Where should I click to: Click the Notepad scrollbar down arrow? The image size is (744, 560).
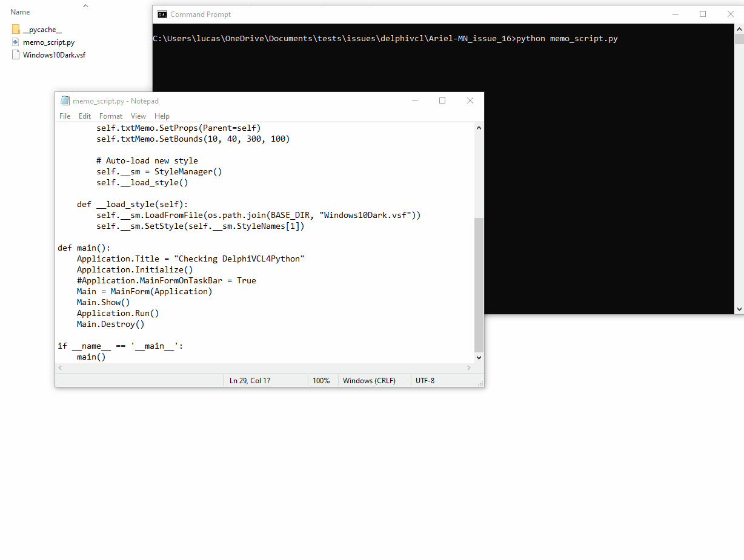(479, 357)
